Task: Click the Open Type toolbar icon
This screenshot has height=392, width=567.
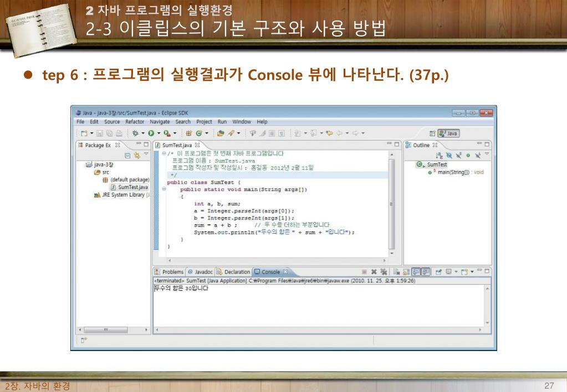Action: 220,133
